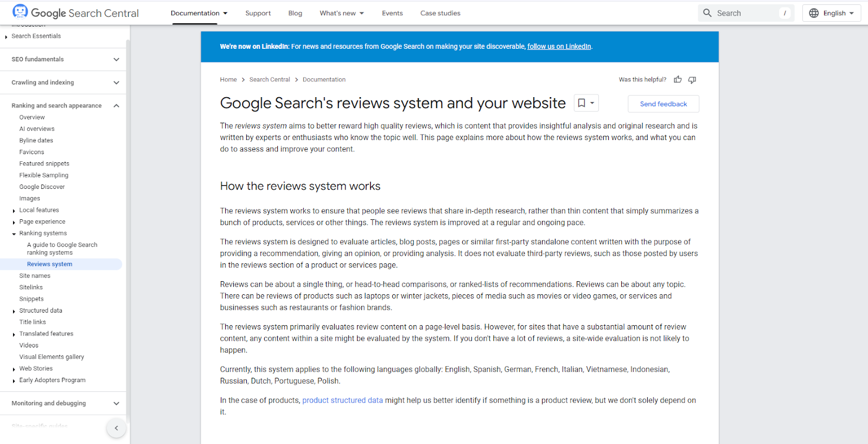Screen dimensions: 868x444
Task: Open 'A guide to Google Search ranking systems'
Action: tap(62, 249)
